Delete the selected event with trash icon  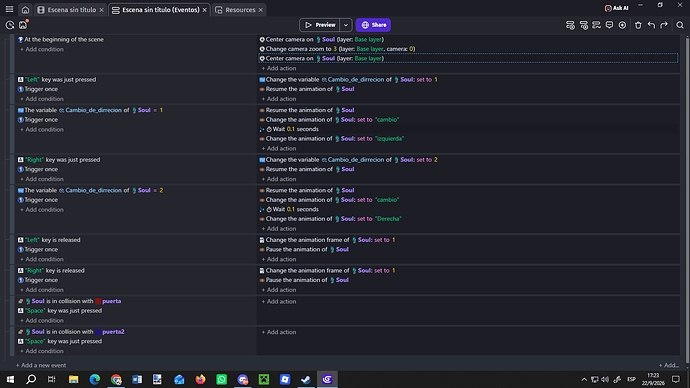click(x=638, y=25)
